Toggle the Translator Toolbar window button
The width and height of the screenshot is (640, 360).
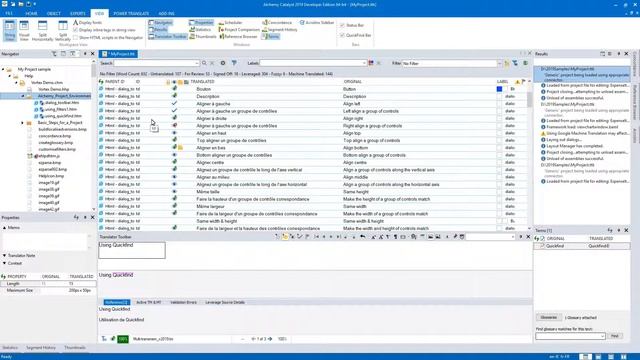pos(168,36)
